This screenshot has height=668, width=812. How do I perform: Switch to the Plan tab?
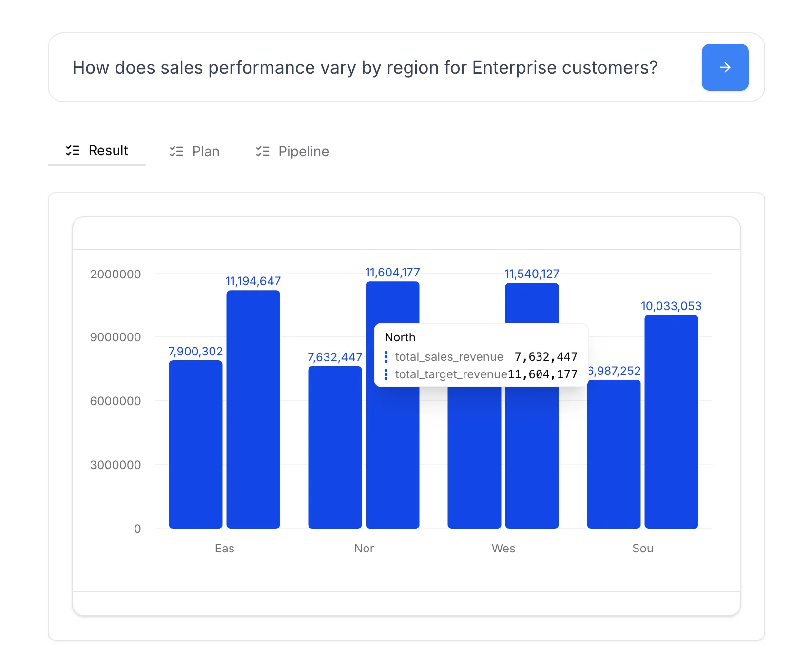pyautogui.click(x=205, y=152)
